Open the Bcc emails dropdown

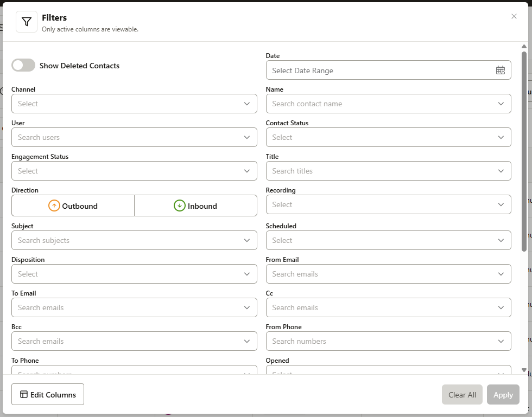point(134,341)
